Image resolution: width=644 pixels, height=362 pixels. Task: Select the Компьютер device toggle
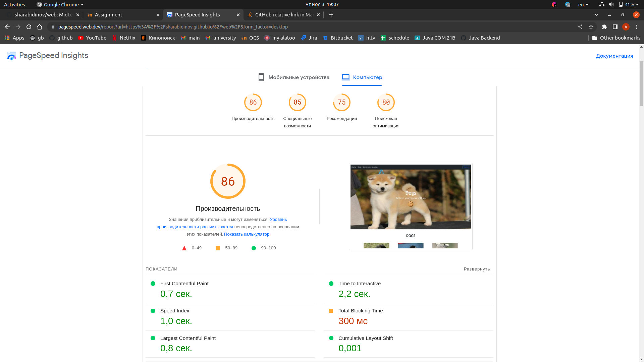tap(362, 77)
